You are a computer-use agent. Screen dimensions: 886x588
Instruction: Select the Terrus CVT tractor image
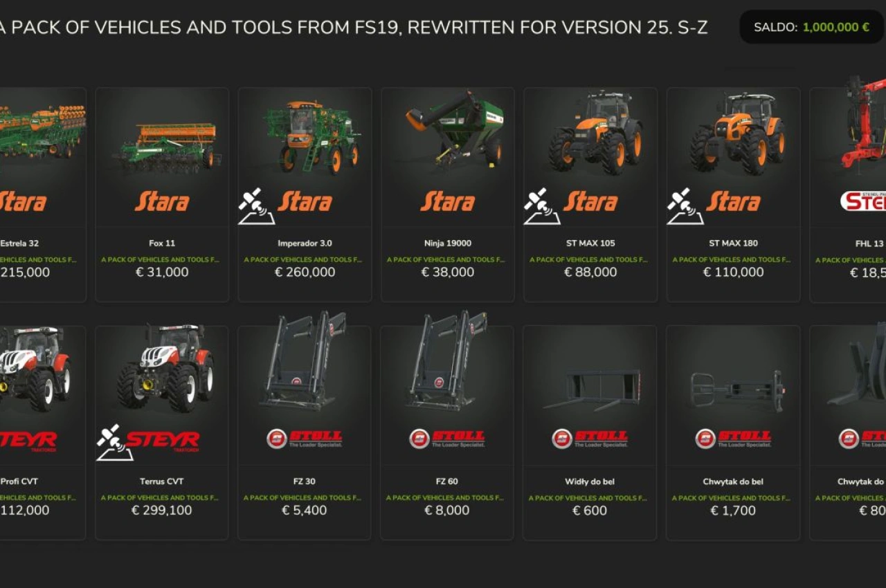[166, 368]
